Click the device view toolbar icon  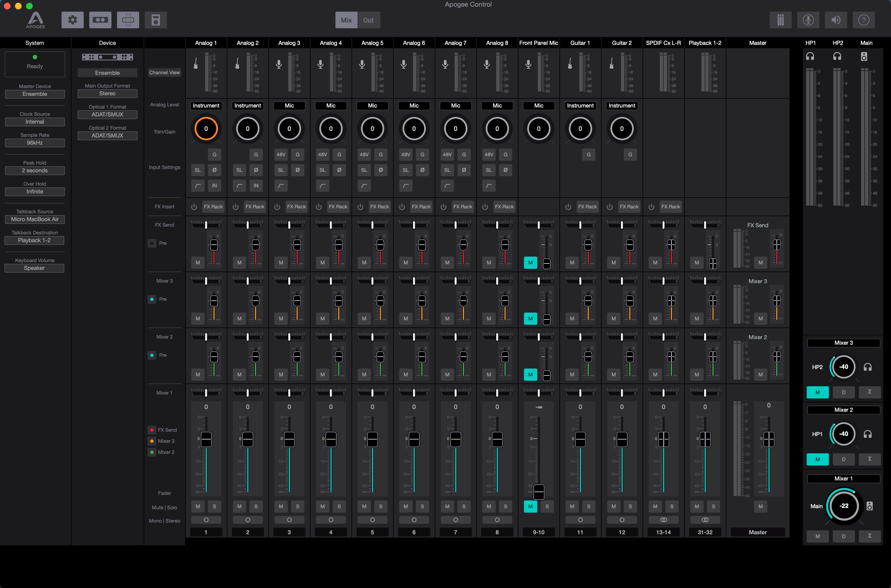(x=100, y=20)
